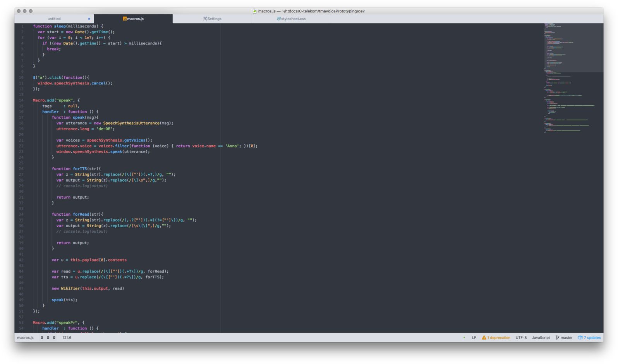Click the Settings tab tools icon
The image size is (618, 364).
click(x=205, y=19)
